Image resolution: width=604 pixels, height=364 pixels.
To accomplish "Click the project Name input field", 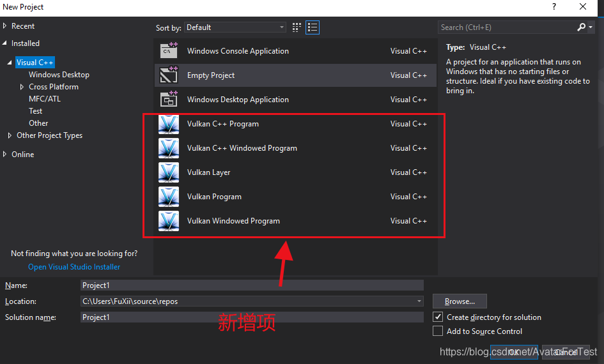I will coord(252,285).
